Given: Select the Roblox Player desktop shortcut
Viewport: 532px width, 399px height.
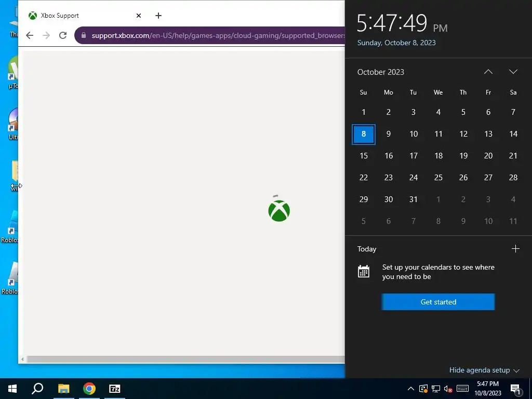Looking at the screenshot, I should point(9,278).
